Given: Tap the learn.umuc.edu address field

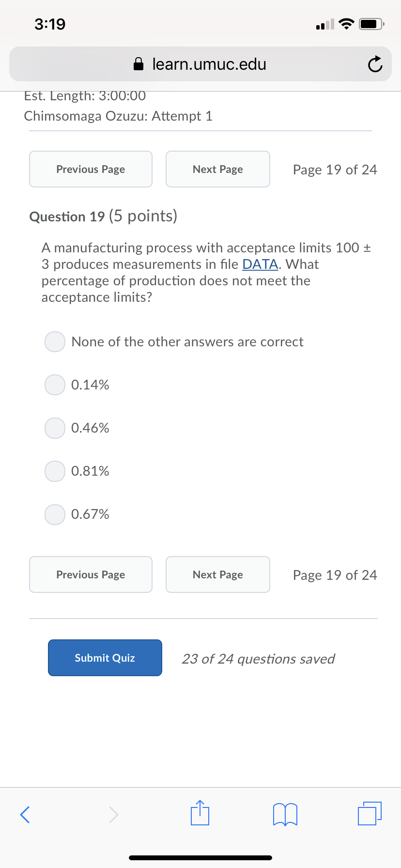Looking at the screenshot, I should point(209,64).
